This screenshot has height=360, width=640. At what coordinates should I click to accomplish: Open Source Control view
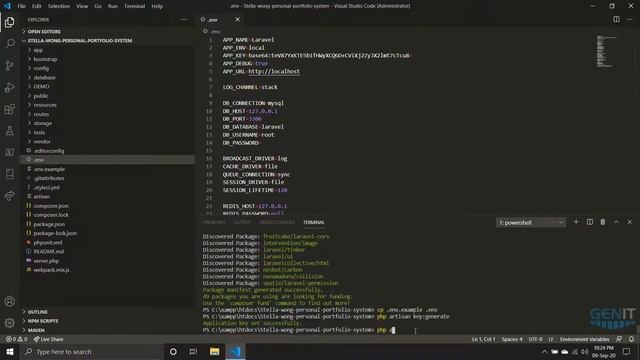point(9,65)
